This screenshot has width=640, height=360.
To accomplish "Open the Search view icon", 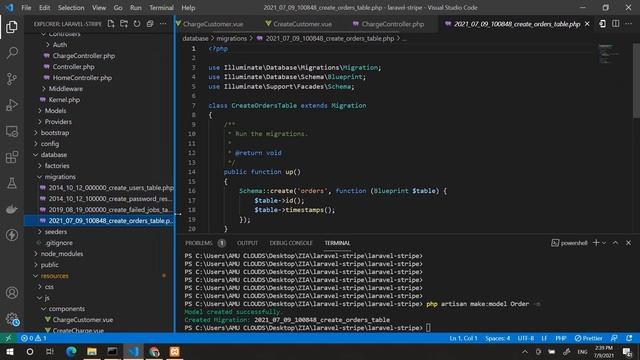I will 12,53.
